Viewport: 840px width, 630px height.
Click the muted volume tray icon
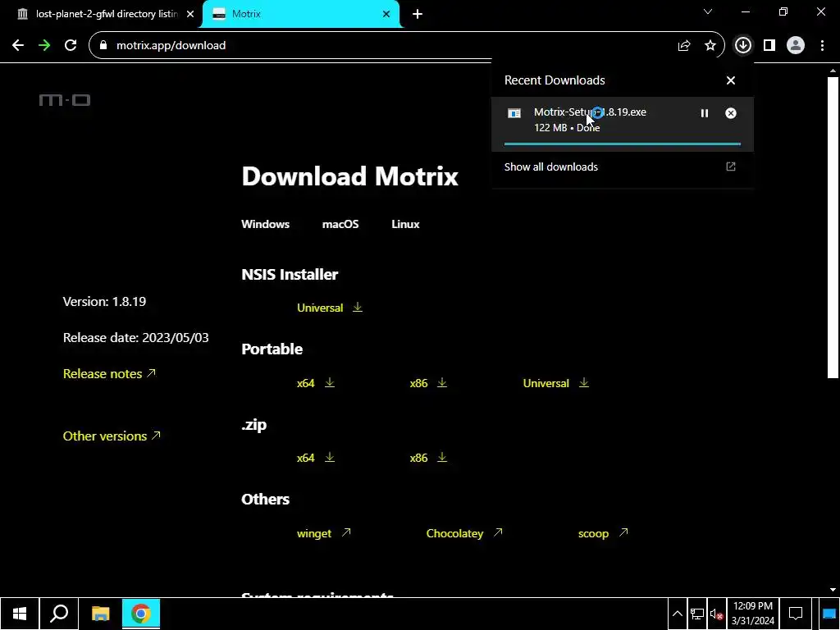(716, 614)
